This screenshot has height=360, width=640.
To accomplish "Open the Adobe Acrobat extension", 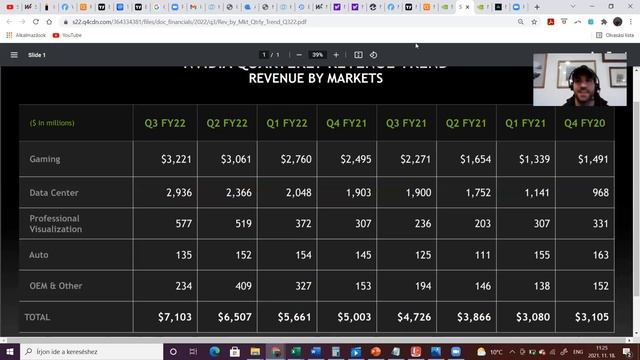I will pyautogui.click(x=551, y=22).
